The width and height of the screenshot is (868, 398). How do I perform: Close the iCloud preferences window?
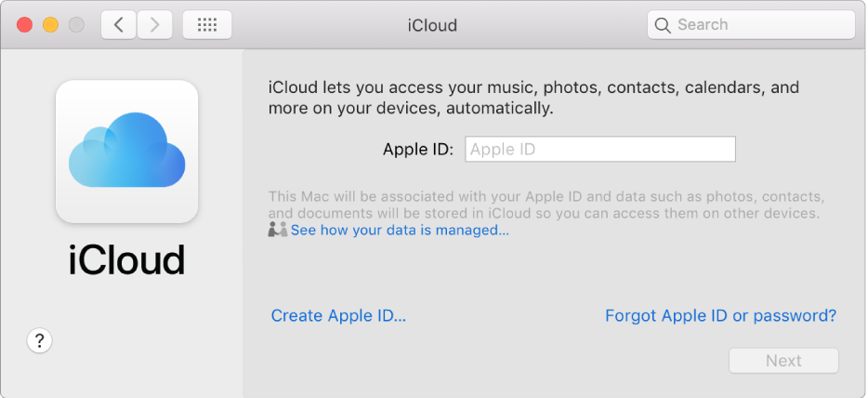pyautogui.click(x=24, y=25)
